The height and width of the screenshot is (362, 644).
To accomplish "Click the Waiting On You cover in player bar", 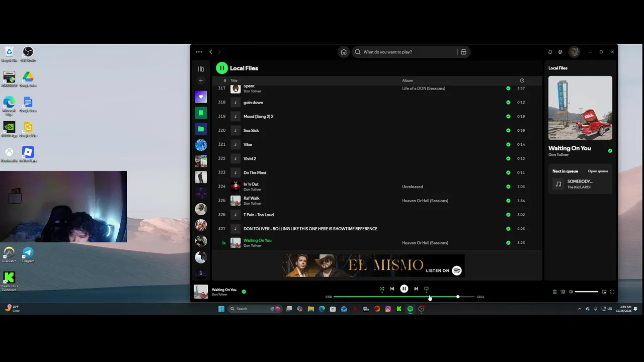I will coord(201,292).
